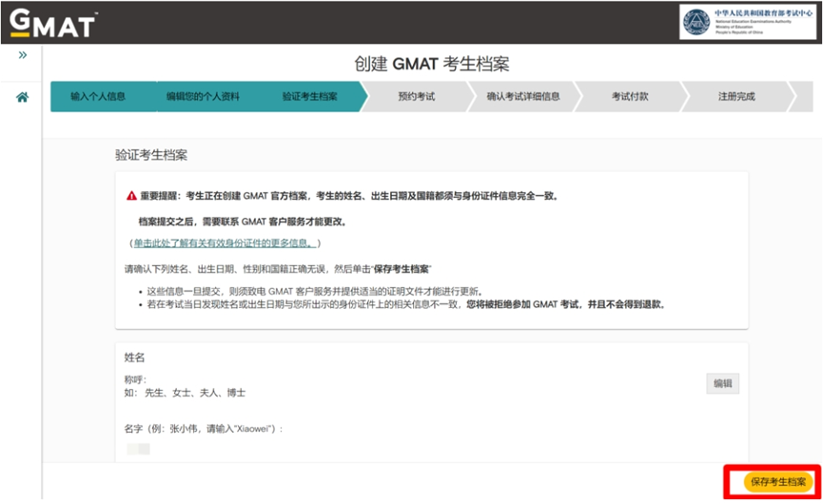The height and width of the screenshot is (504, 823).
Task: Go to home via house icon
Action: [22, 97]
